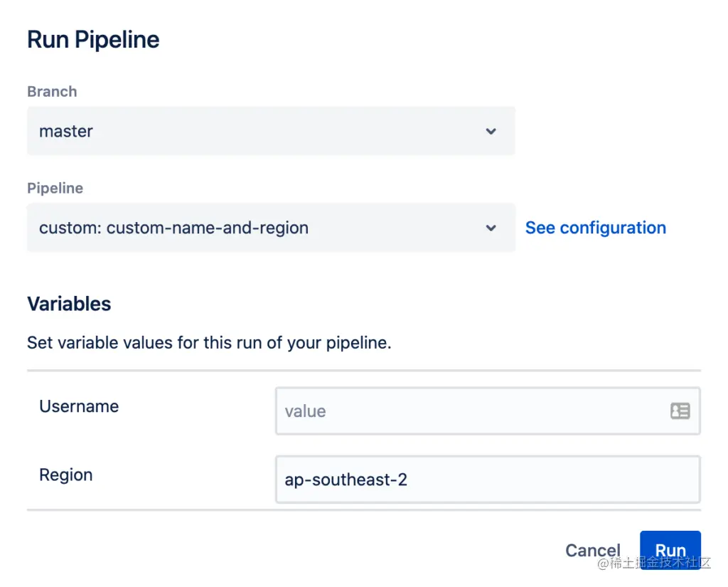Click the Username variable label
This screenshot has width=728, height=587.
point(79,406)
